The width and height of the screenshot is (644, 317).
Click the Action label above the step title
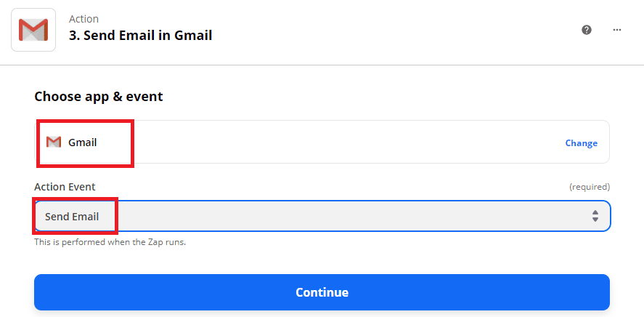click(83, 19)
